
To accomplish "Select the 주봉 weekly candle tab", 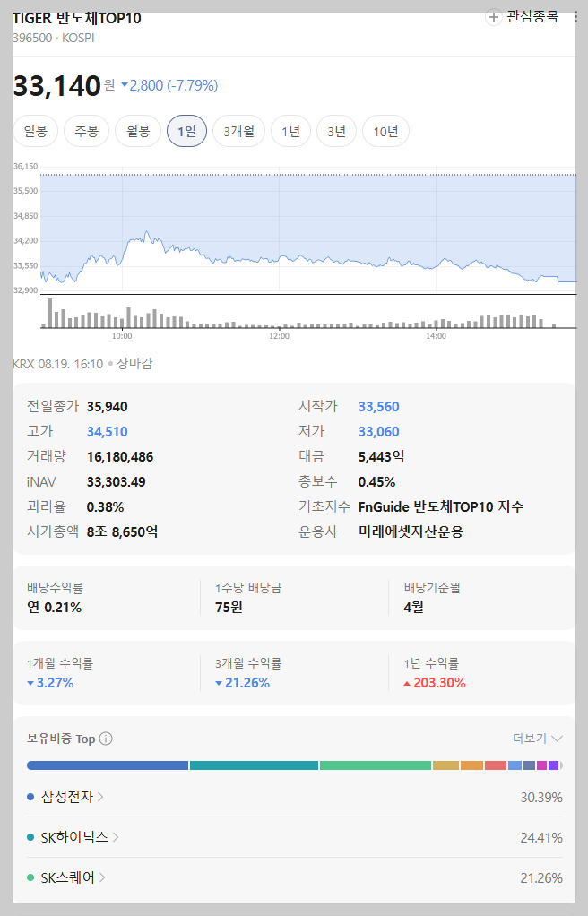I will (87, 131).
